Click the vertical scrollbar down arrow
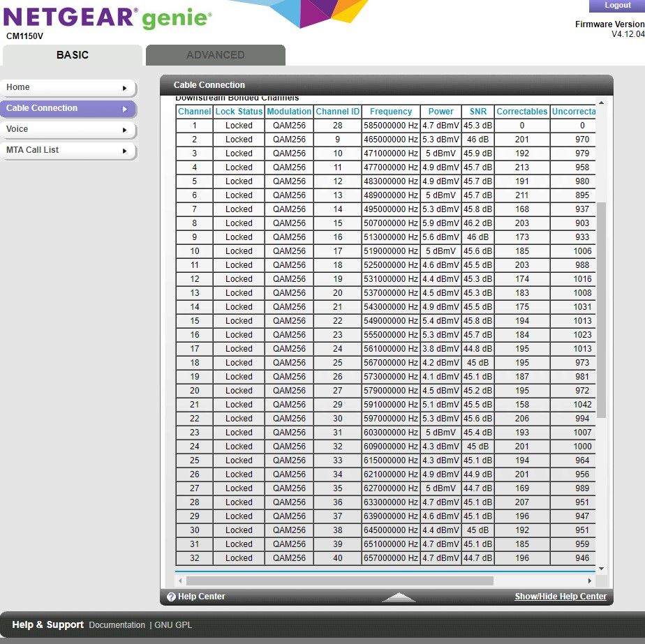 pos(601,569)
